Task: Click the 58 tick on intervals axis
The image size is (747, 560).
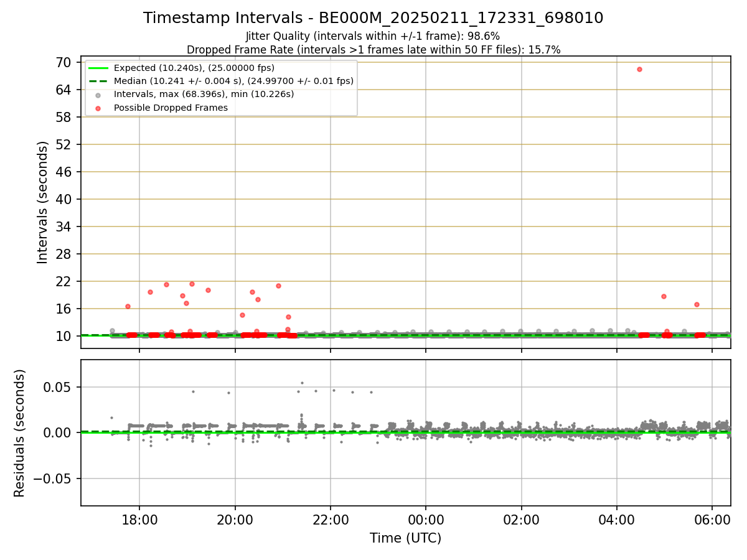Action: tap(65, 117)
